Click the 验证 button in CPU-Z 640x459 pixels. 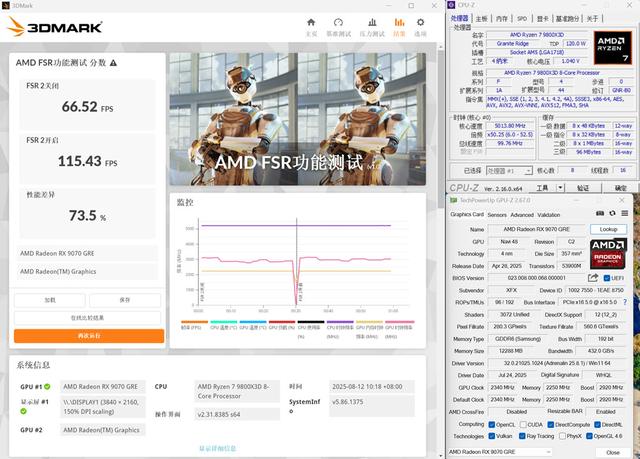pyautogui.click(x=583, y=188)
